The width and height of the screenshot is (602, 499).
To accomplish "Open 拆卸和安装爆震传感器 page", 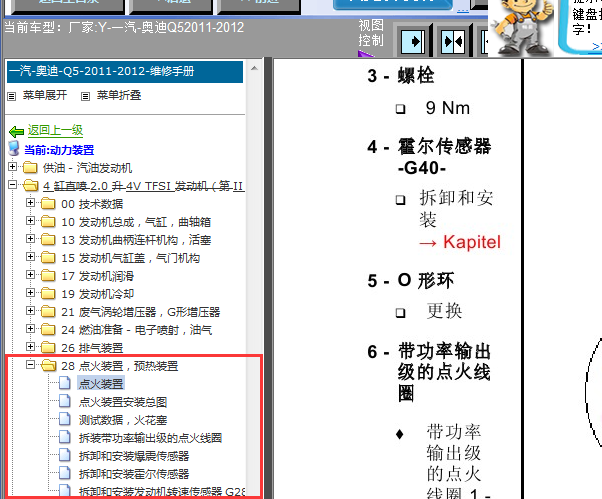I will point(134,456).
